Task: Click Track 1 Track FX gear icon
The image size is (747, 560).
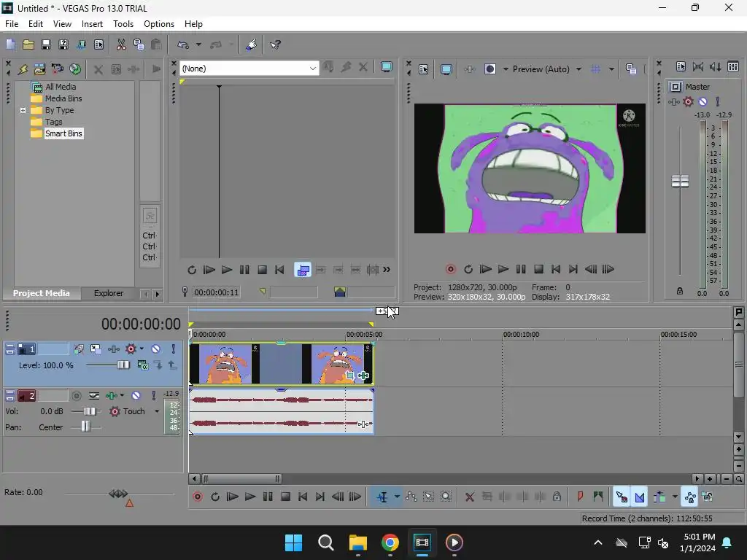Action: tap(131, 349)
